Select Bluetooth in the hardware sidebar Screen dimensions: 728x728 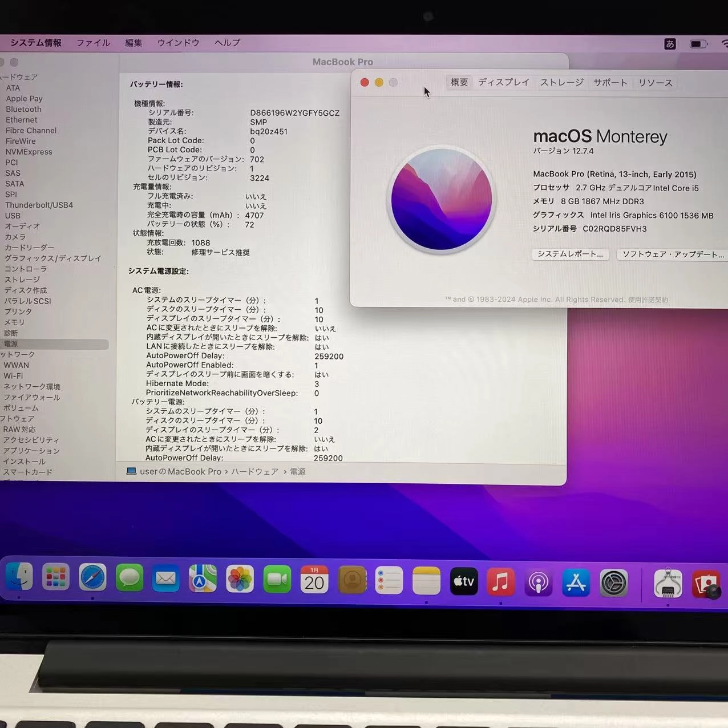[x=23, y=109]
